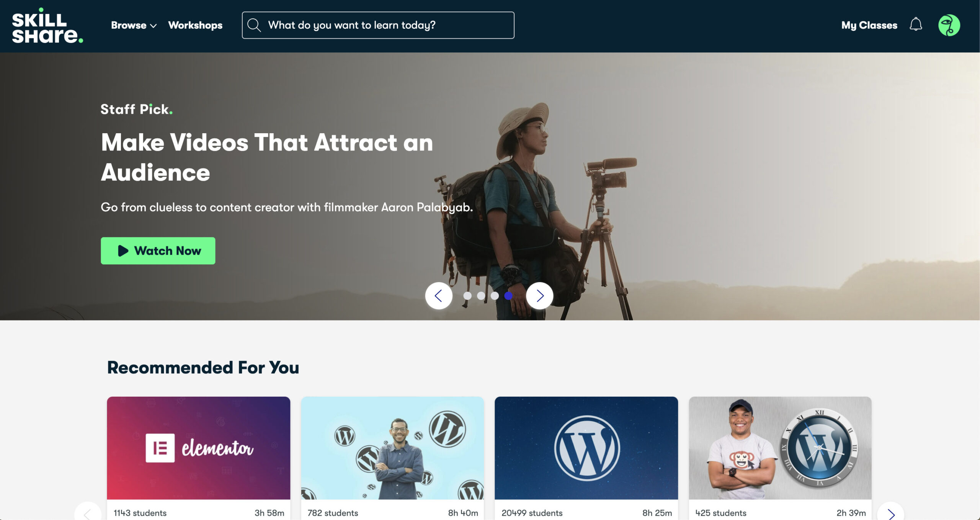The width and height of the screenshot is (980, 520).
Task: Focus the 'What do you want to learn' search field
Action: click(x=378, y=25)
